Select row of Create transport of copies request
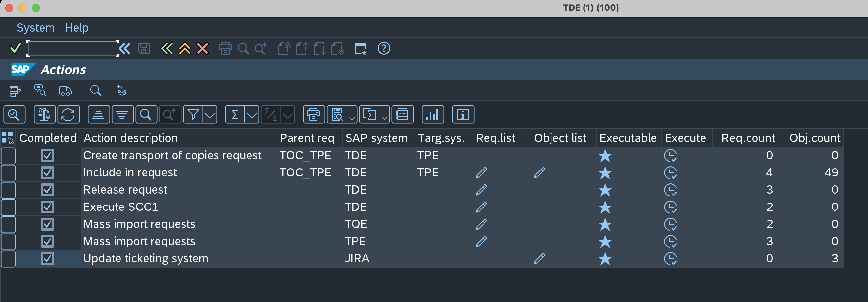Screen dimensions: 868x302 (x=9, y=156)
